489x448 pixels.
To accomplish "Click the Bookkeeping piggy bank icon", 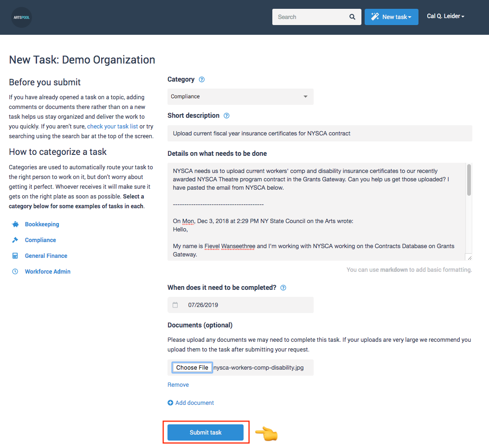I will (15, 224).
